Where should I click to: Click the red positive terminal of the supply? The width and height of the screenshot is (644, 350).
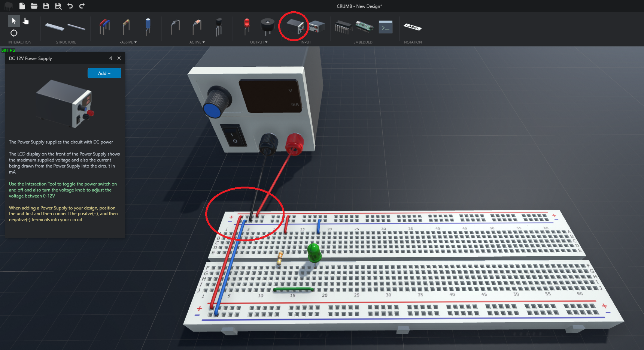tap(295, 144)
